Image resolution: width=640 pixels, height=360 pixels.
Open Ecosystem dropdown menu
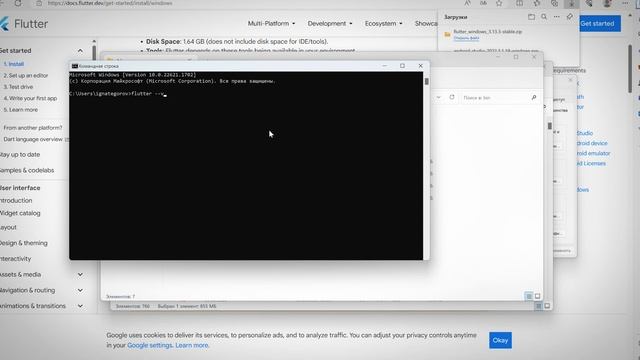point(383,24)
